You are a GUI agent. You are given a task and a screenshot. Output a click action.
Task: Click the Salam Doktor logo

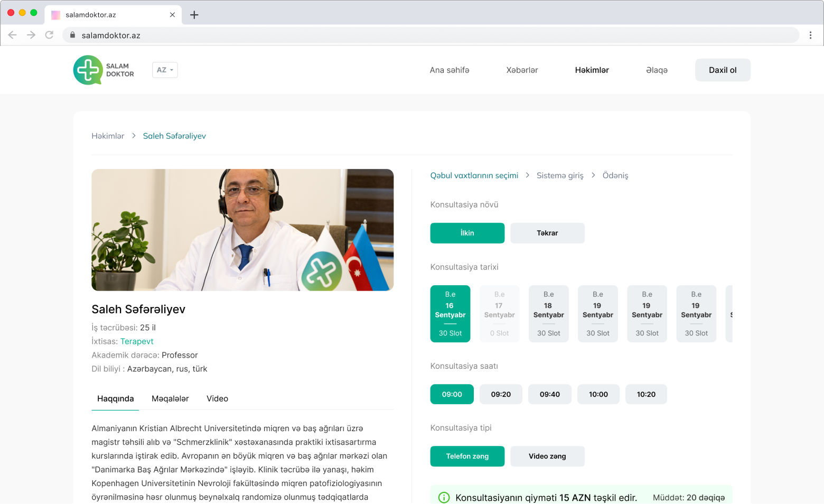pyautogui.click(x=104, y=70)
